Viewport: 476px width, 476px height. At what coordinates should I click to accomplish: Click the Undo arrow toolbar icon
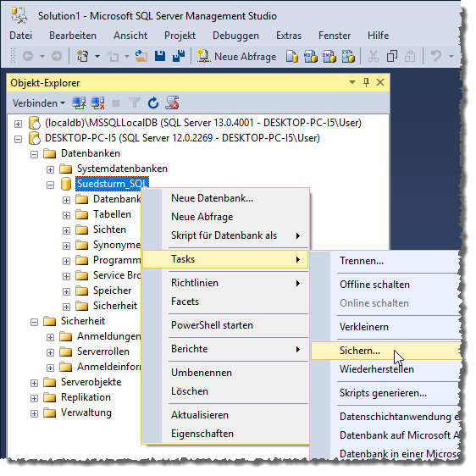pos(435,56)
